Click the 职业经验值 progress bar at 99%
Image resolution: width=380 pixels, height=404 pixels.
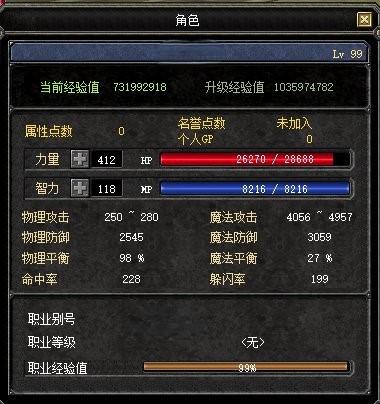point(247,367)
